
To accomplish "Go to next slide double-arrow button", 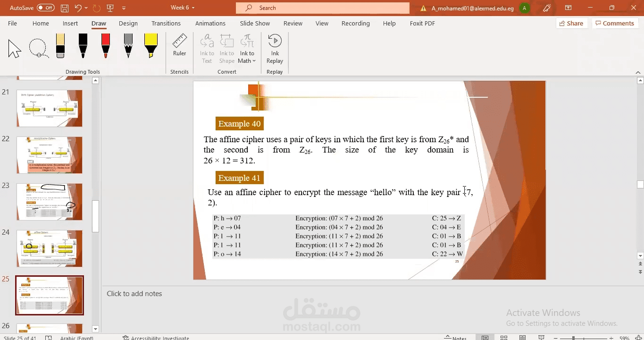I will click(640, 272).
